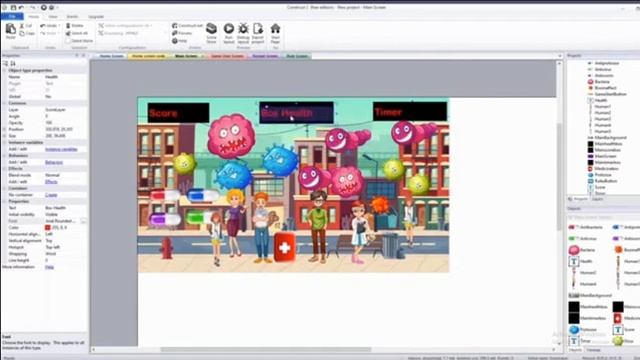640x360 pixels.
Task: Click the Run layout button
Action: (x=229, y=33)
